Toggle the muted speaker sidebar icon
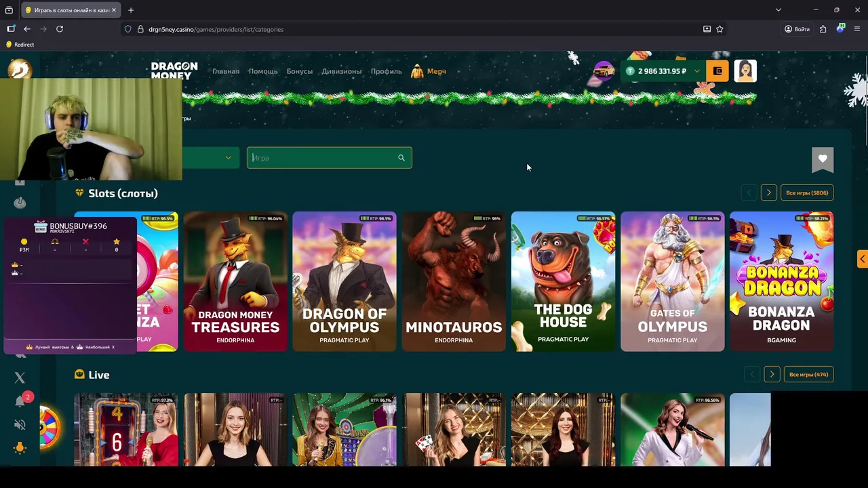Screen dimensions: 868x488 coord(20,425)
